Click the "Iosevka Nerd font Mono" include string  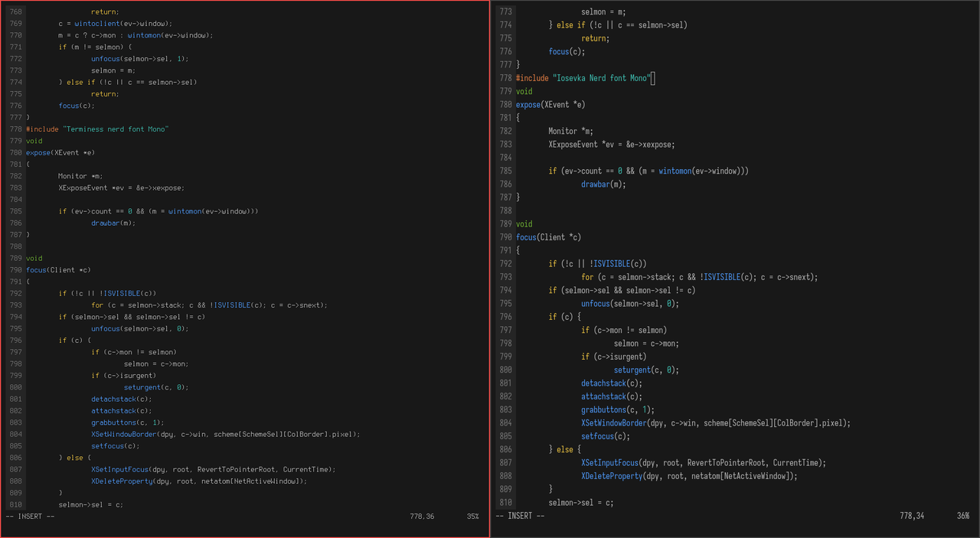click(x=601, y=78)
